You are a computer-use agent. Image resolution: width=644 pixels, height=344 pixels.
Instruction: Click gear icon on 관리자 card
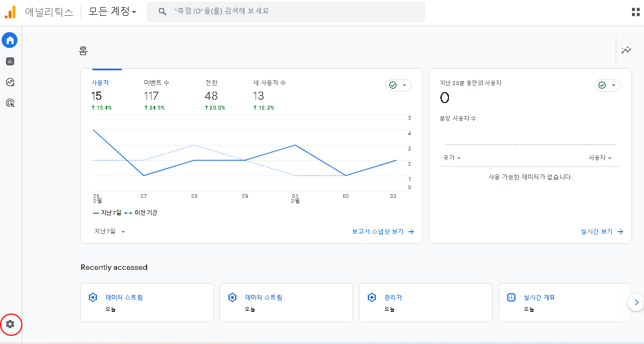coord(372,297)
